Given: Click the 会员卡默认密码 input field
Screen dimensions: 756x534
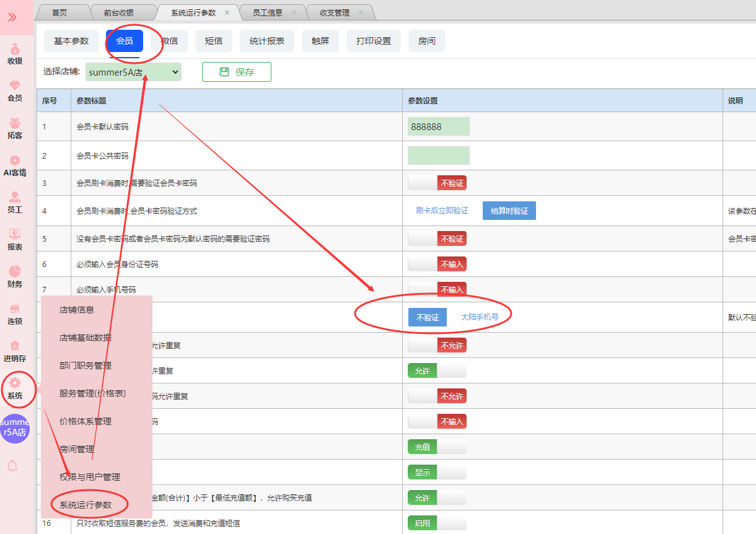Looking at the screenshot, I should [438, 126].
